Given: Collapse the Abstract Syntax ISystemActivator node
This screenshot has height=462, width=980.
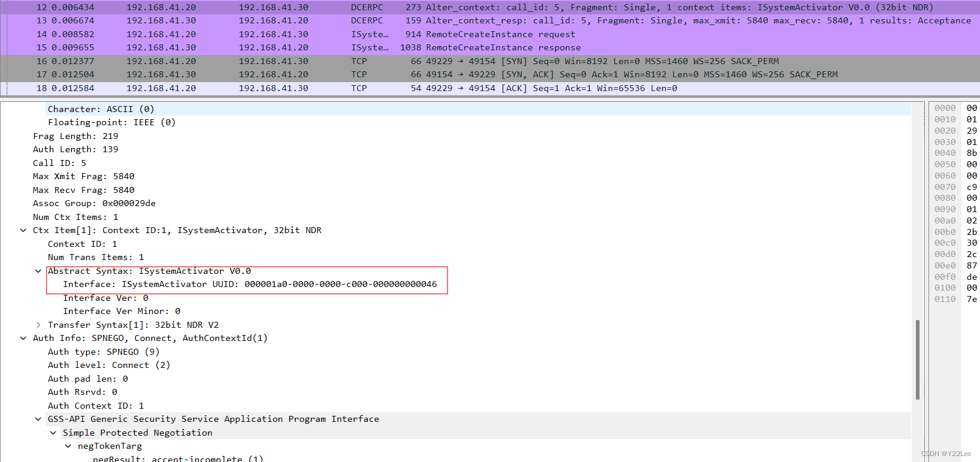Looking at the screenshot, I should coord(38,271).
